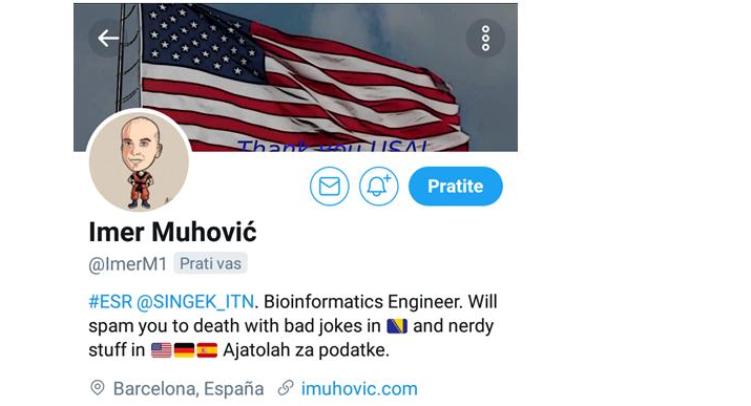View the American flag header image
Image resolution: width=751 pixels, height=406 pixels.
click(296, 77)
